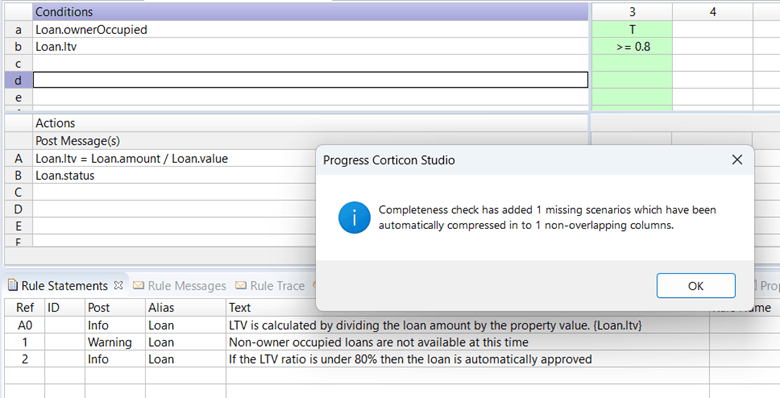Viewport: 780px width, 398px height.
Task: Select column 4 header
Action: pos(712,12)
